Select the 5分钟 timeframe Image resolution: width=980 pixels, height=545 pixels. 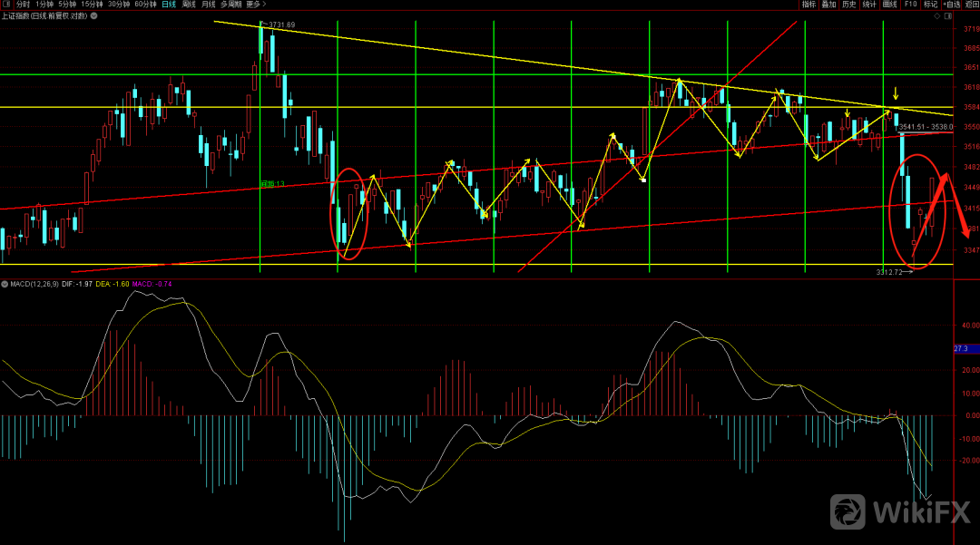(67, 5)
